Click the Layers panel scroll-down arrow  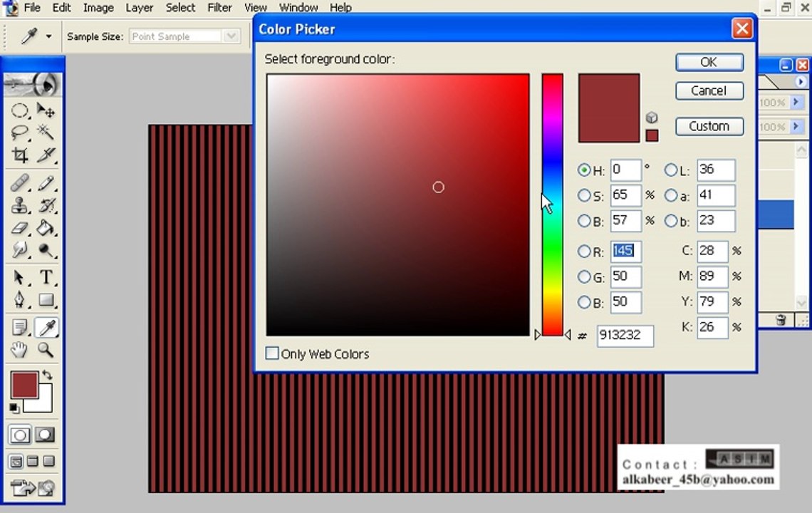click(x=801, y=303)
